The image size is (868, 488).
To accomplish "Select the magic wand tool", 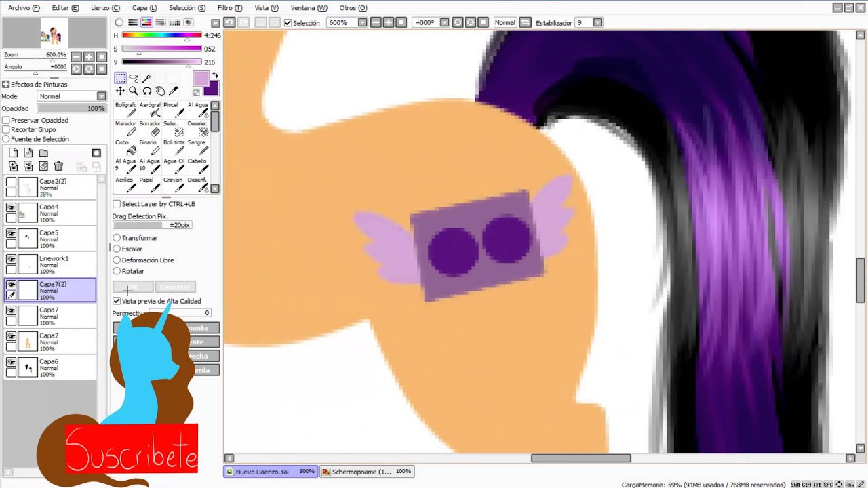I will pos(146,78).
